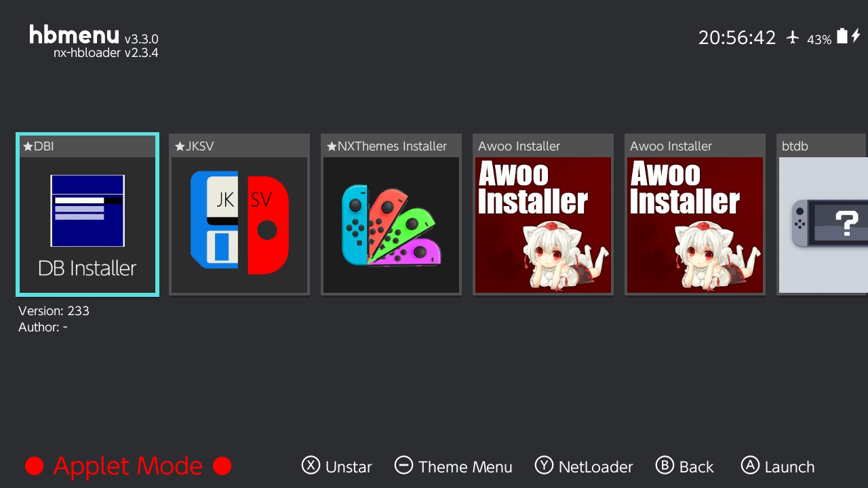Click the Theme Menu label
Image resolution: width=868 pixels, height=488 pixels.
[465, 467]
